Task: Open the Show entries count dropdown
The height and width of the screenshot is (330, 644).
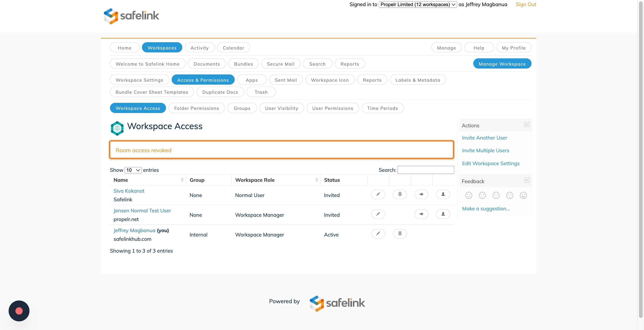Action: (133, 170)
